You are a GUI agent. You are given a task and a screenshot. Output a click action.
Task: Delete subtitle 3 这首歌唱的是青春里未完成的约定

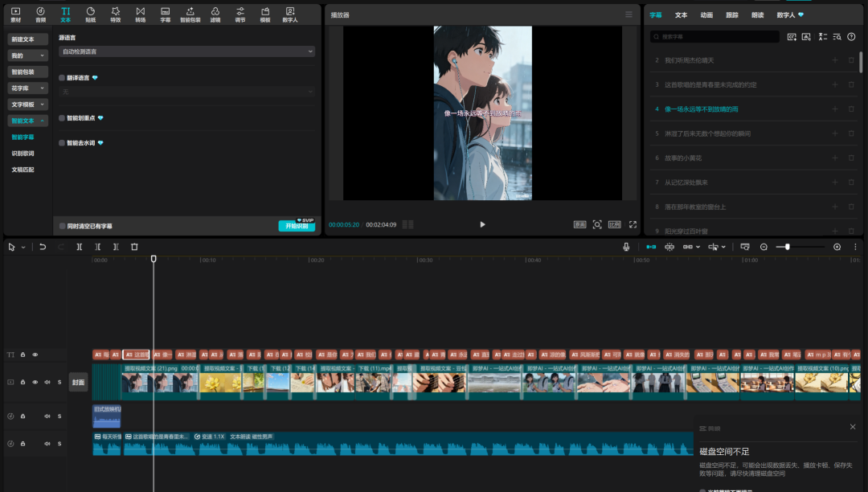(851, 84)
